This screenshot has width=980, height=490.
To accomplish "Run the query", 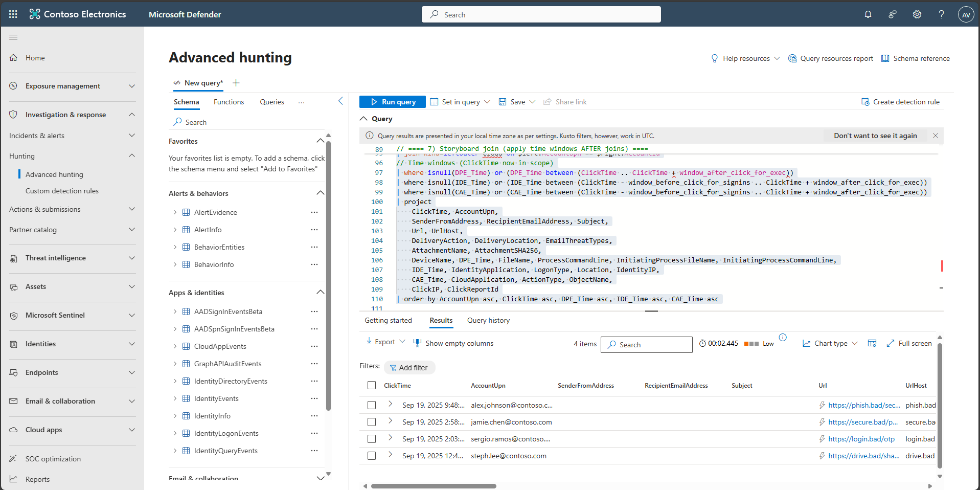I will click(x=393, y=102).
